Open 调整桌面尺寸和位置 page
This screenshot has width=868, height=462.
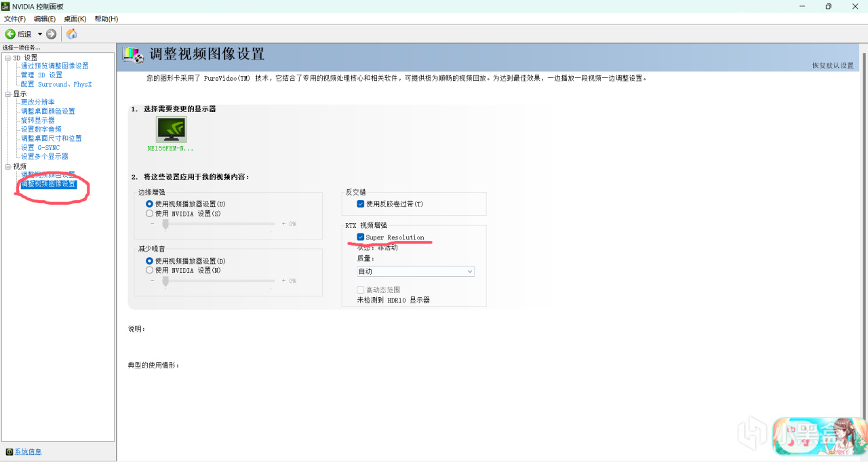(x=51, y=138)
